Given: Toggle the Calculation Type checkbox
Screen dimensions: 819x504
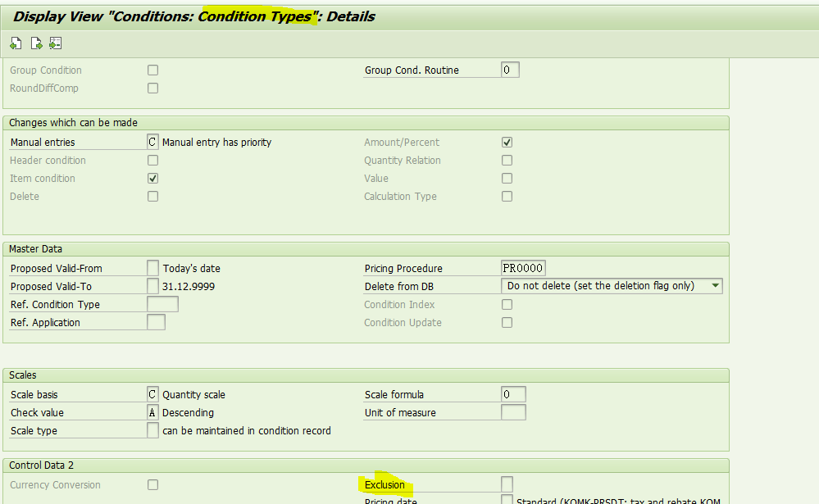Looking at the screenshot, I should [x=506, y=196].
